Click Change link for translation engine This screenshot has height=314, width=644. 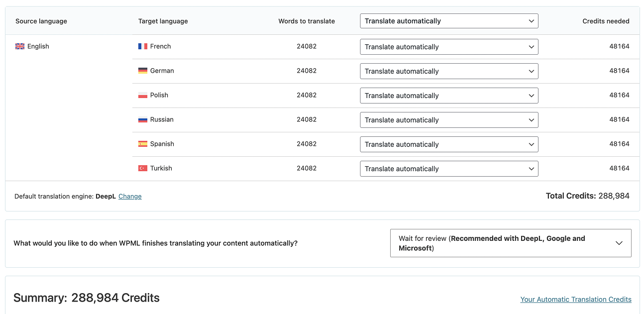tap(130, 197)
